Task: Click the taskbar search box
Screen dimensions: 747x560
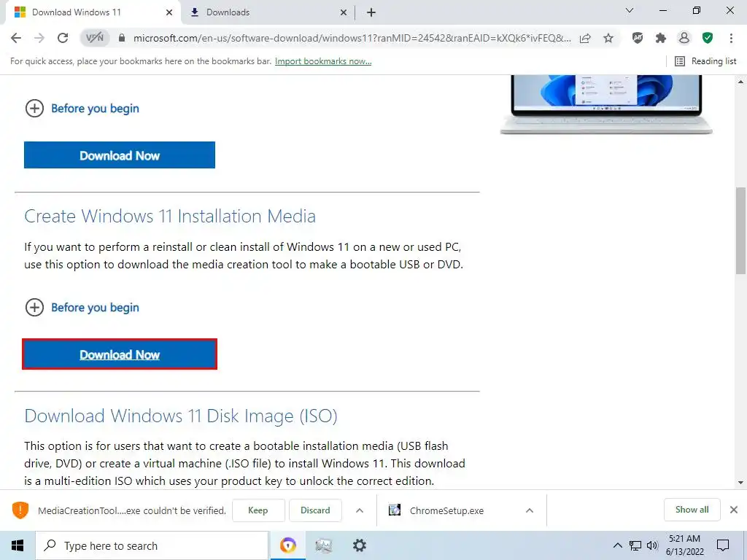Action: coord(152,545)
